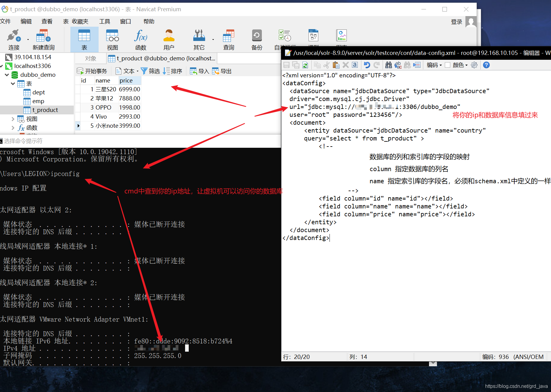Click the 导入 (Import) button

[x=200, y=71]
